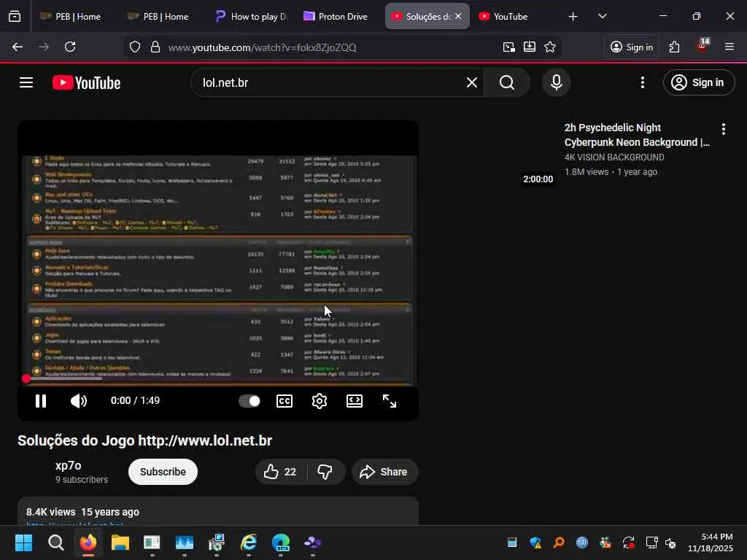Click the browser toolbar Sign in button

pyautogui.click(x=632, y=47)
